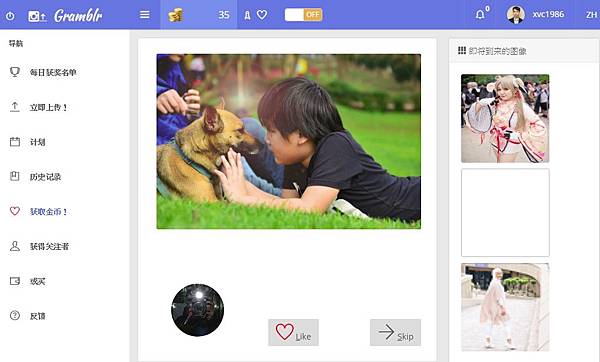
Task: Open 立即上传！ in navigation
Action: pos(49,108)
